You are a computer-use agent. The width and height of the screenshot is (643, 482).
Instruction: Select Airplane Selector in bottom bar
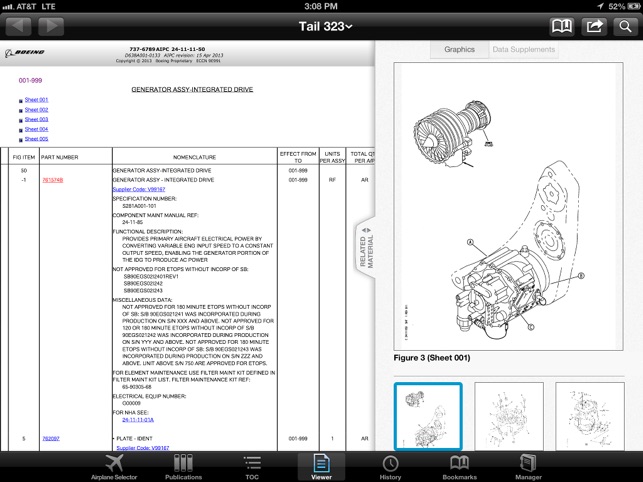click(114, 467)
